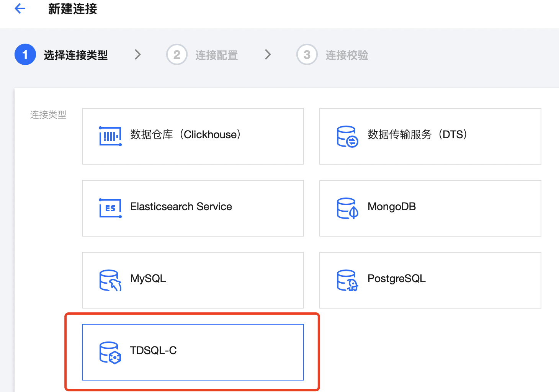Click the Elasticsearch Service ES icon
This screenshot has width=559, height=392.
click(x=110, y=208)
